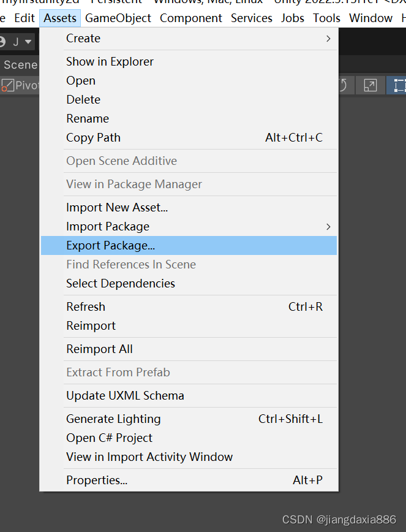
Task: Select Open C# Project
Action: (189, 438)
